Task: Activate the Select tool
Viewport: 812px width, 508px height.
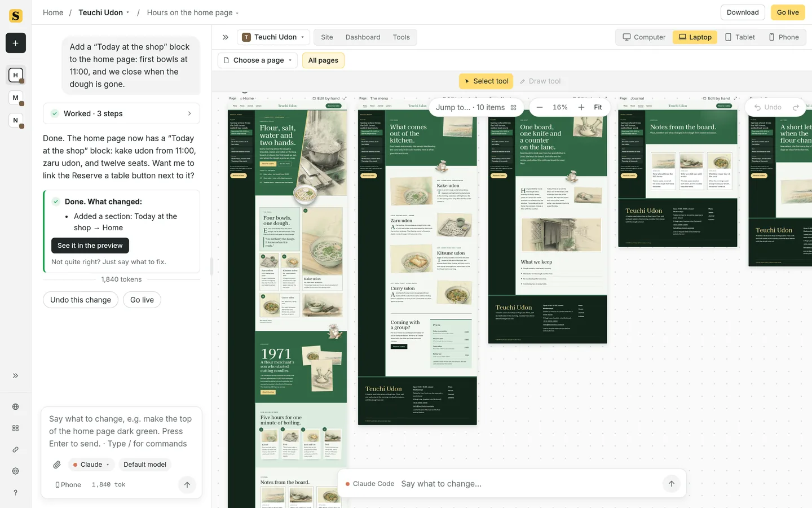Action: click(486, 81)
